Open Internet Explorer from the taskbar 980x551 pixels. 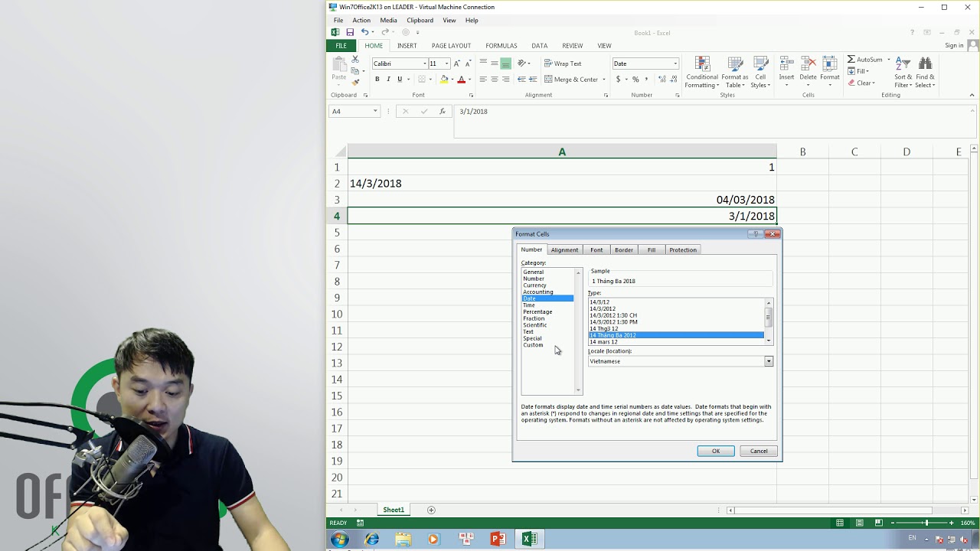point(372,540)
